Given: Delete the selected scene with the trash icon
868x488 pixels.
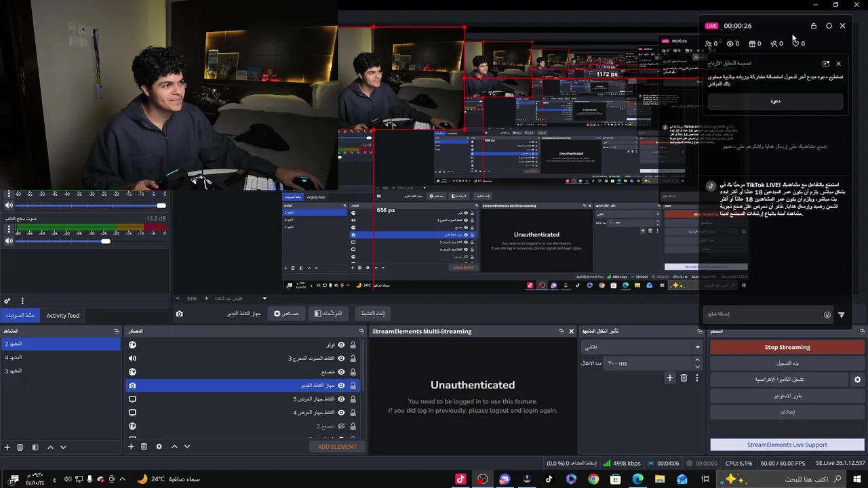Looking at the screenshot, I should [x=20, y=447].
